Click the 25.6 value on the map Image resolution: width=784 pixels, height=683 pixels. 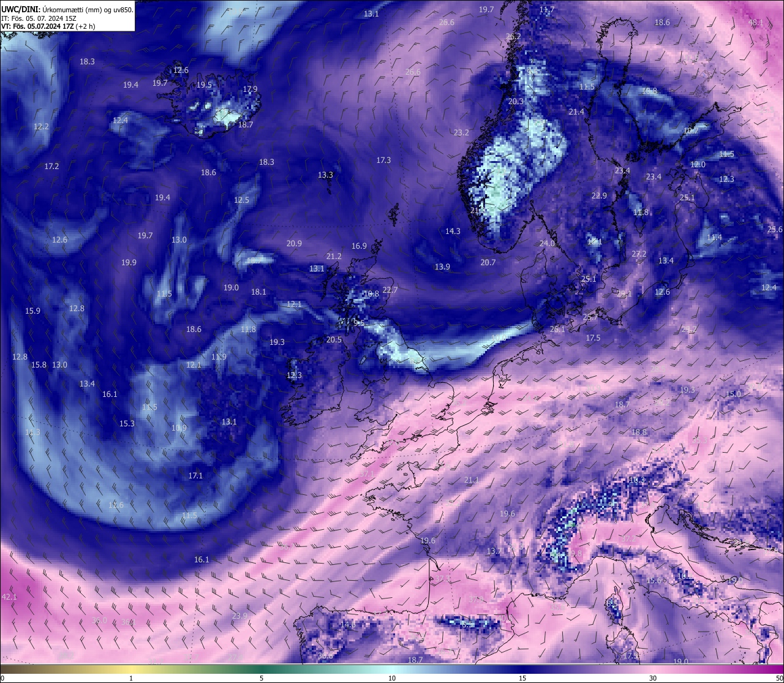point(775,230)
